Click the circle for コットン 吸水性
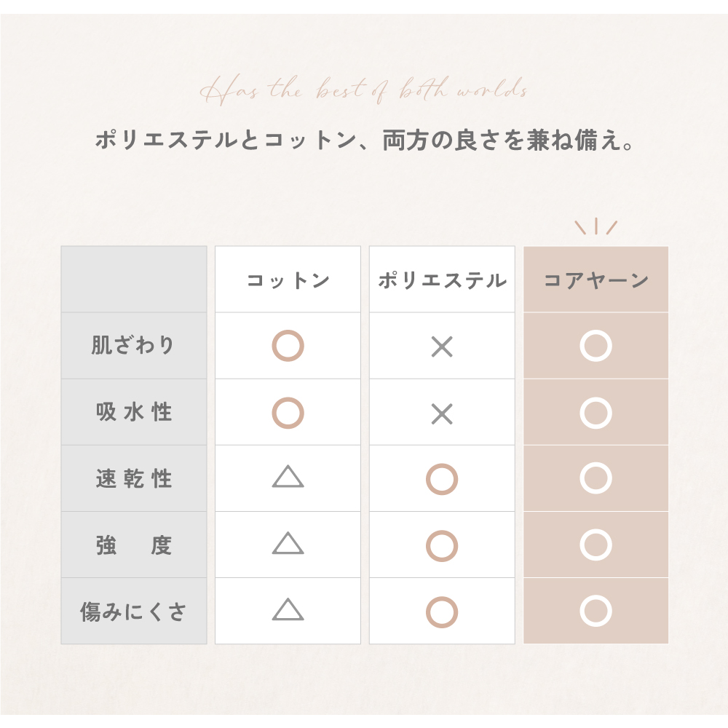 point(288,413)
